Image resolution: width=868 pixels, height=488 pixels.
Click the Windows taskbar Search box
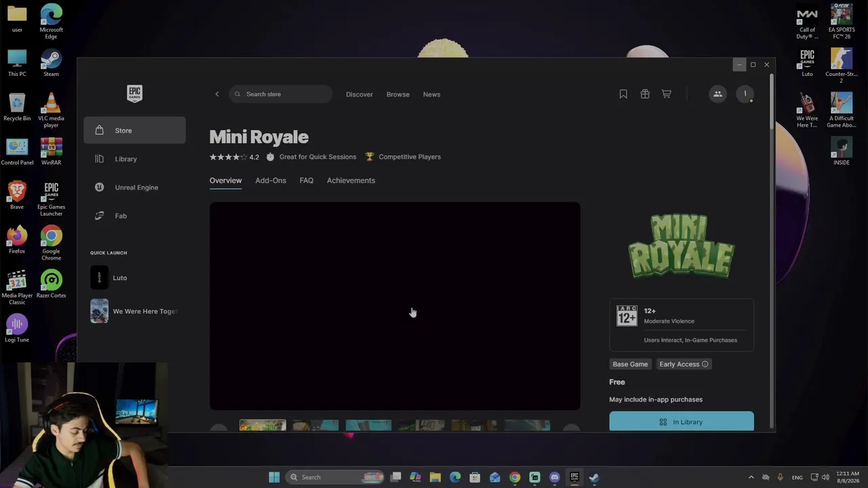click(x=335, y=477)
